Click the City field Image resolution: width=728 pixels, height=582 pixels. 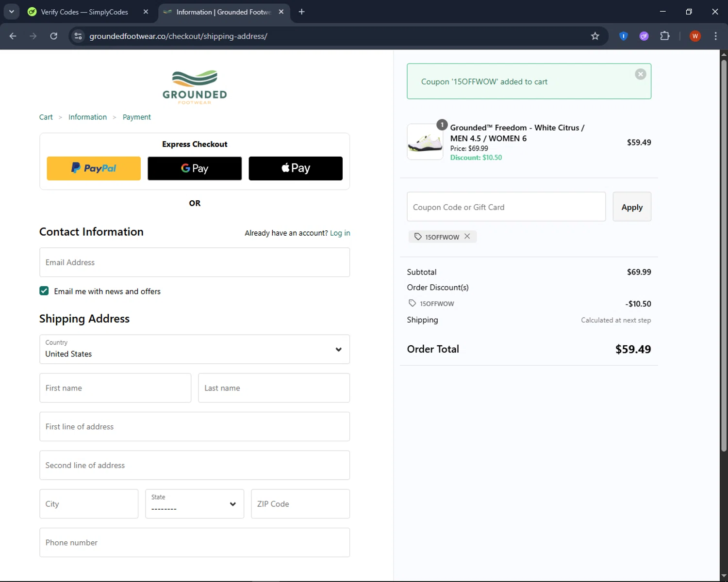click(89, 504)
